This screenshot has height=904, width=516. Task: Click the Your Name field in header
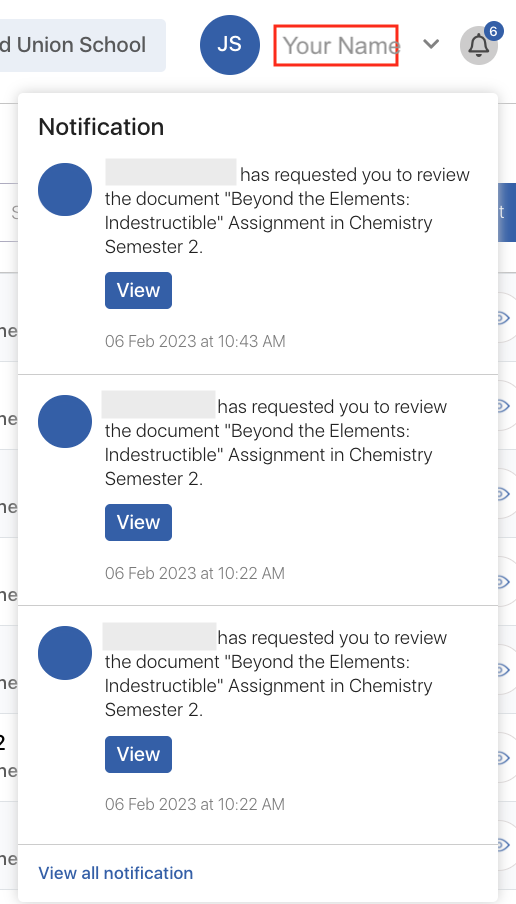pyautogui.click(x=336, y=45)
